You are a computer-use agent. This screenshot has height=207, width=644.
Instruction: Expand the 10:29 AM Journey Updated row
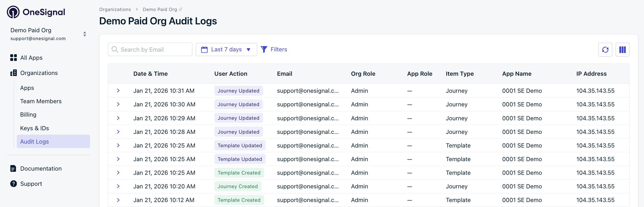click(118, 118)
